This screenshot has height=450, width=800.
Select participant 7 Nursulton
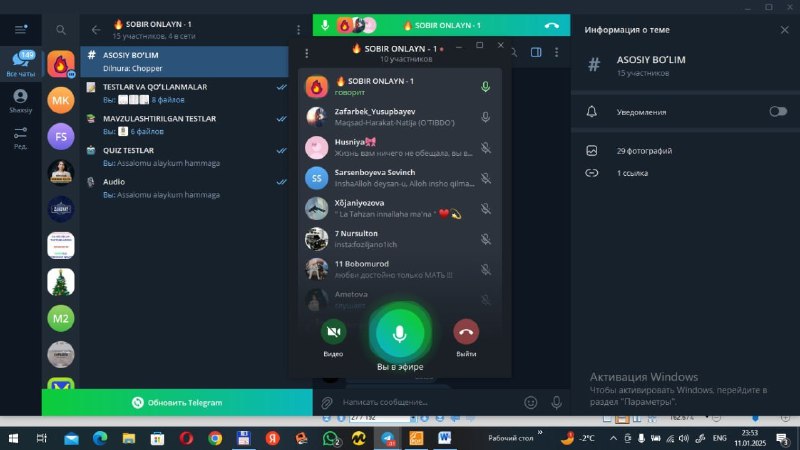[399, 239]
